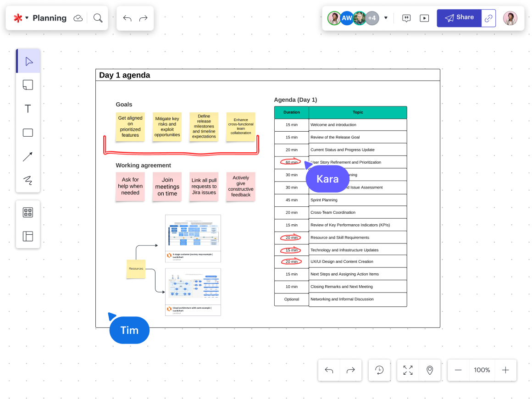Screen dimensions: 532x399
Task: Expand the collaborators list dropdown
Action: [x=386, y=18]
